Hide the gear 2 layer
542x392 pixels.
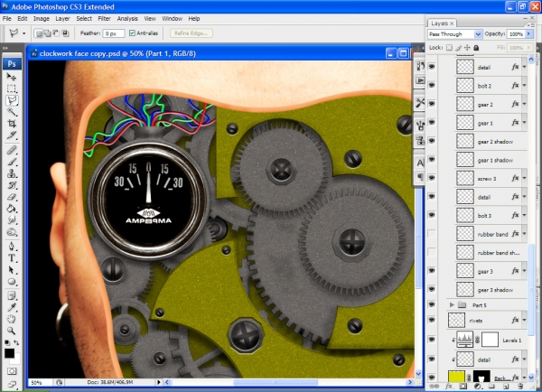[432, 104]
